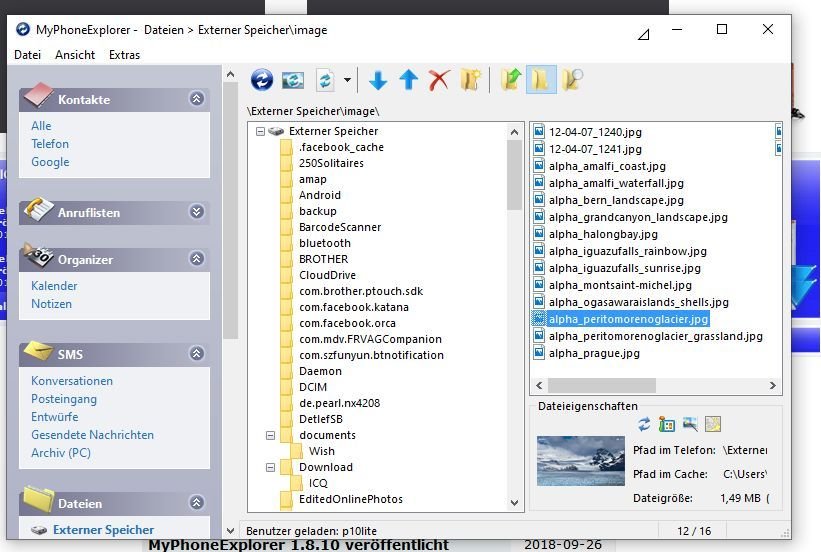Select file alpha_amalfi_coast.jpg
The height and width of the screenshot is (552, 821).
607,166
